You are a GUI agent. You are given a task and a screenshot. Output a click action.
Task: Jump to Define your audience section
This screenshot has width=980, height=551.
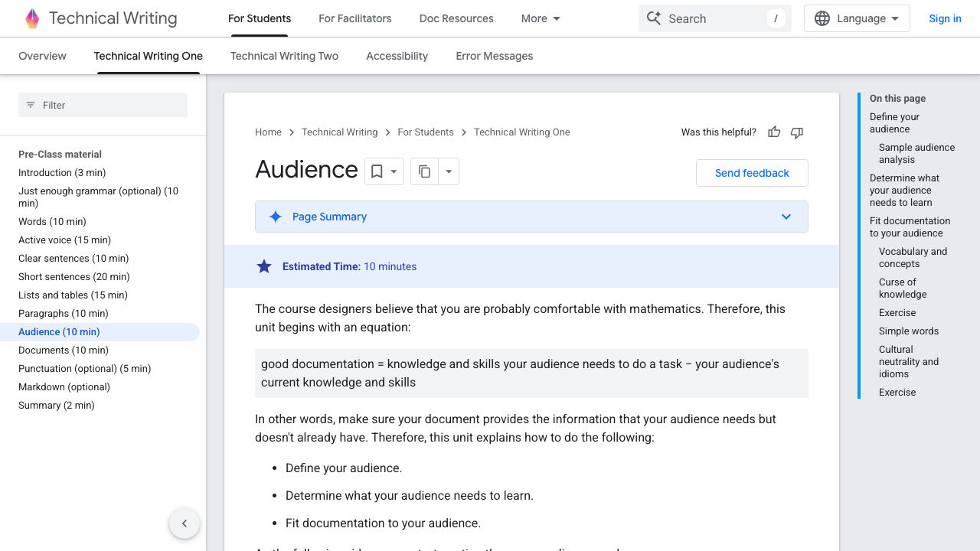click(894, 123)
